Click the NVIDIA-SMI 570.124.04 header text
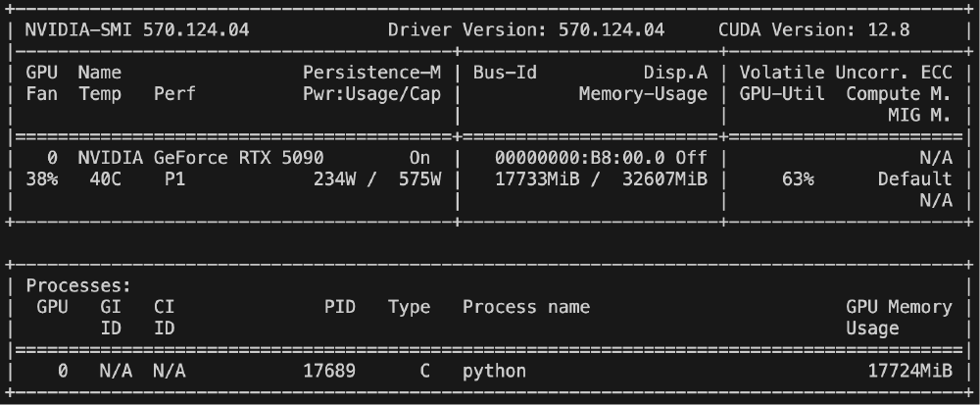The width and height of the screenshot is (980, 405). point(137,29)
